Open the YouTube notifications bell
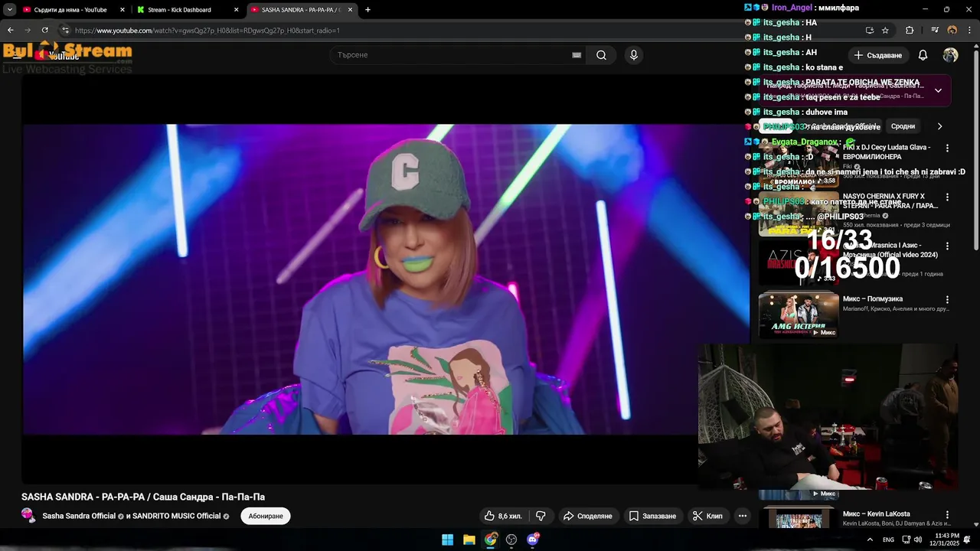This screenshot has height=551, width=980. (923, 55)
